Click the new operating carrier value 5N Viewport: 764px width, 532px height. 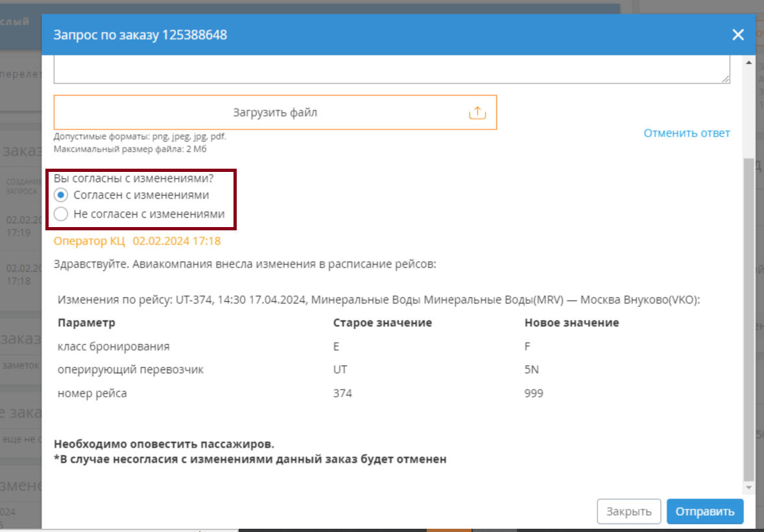pos(532,370)
